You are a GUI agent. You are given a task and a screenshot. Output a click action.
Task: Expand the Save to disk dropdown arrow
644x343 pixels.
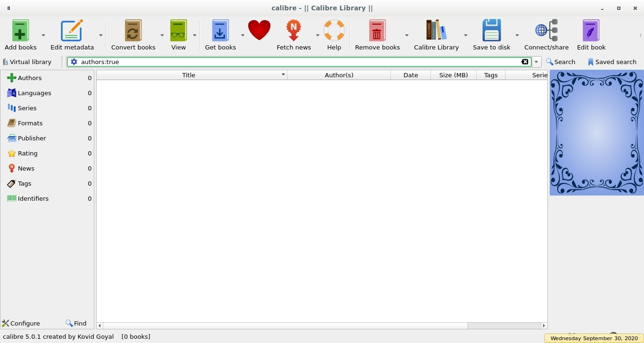(x=517, y=35)
